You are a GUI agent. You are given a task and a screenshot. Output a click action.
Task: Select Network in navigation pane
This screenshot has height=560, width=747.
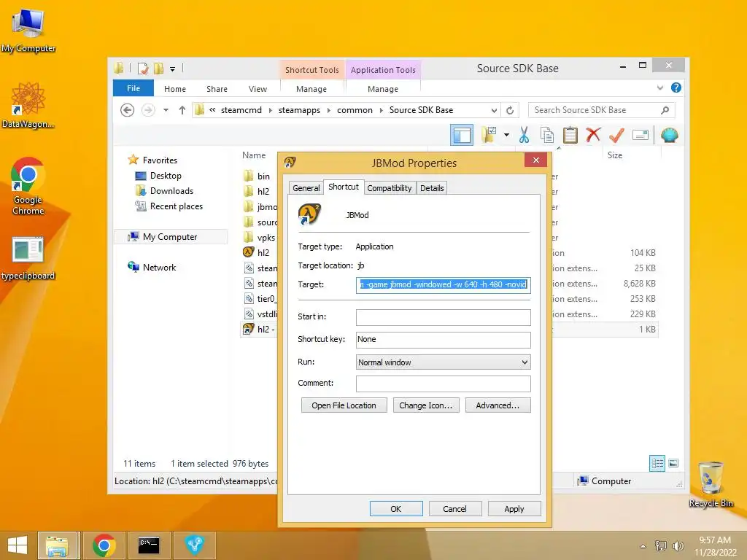coord(159,268)
